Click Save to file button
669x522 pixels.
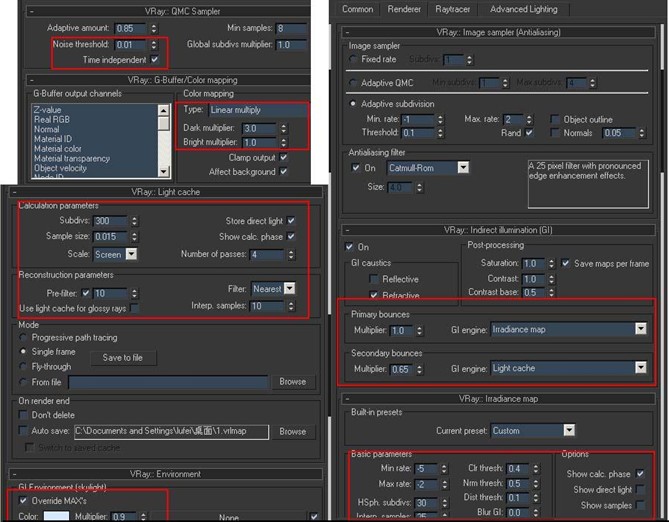pos(123,358)
